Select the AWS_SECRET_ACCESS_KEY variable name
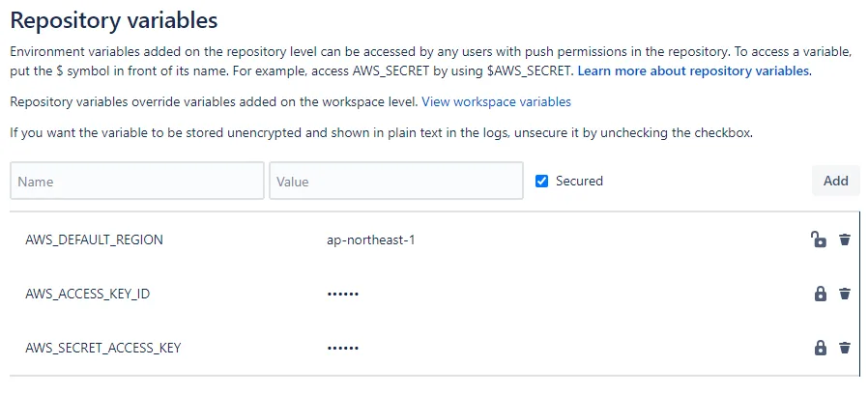 (x=103, y=348)
